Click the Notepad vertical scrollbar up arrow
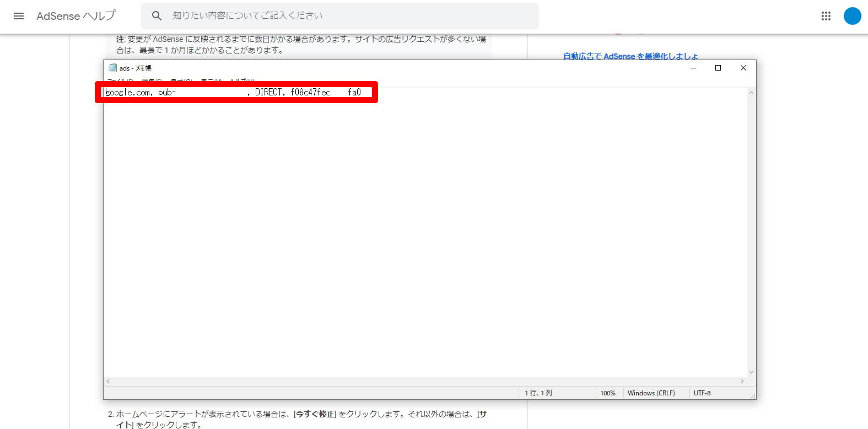The height and width of the screenshot is (429, 868). [751, 93]
